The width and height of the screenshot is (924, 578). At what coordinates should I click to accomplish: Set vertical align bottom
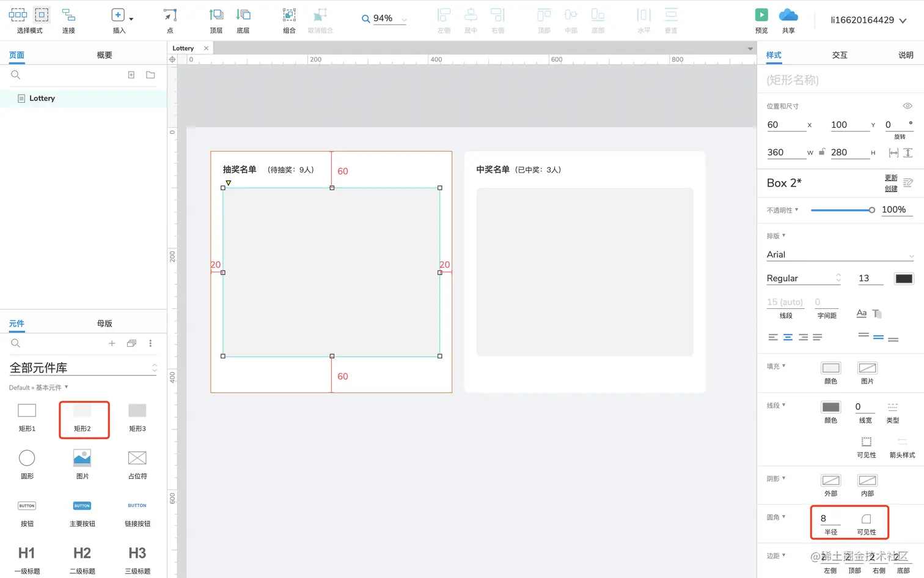pyautogui.click(x=893, y=339)
